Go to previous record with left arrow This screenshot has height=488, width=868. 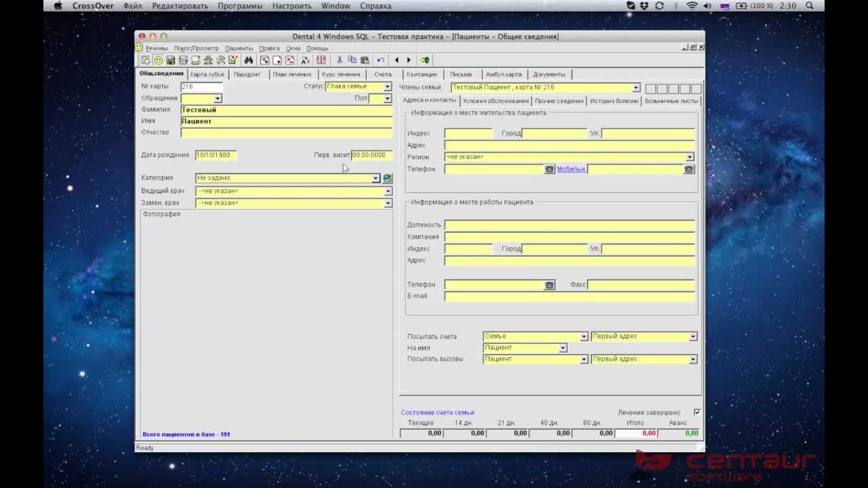pyautogui.click(x=397, y=60)
